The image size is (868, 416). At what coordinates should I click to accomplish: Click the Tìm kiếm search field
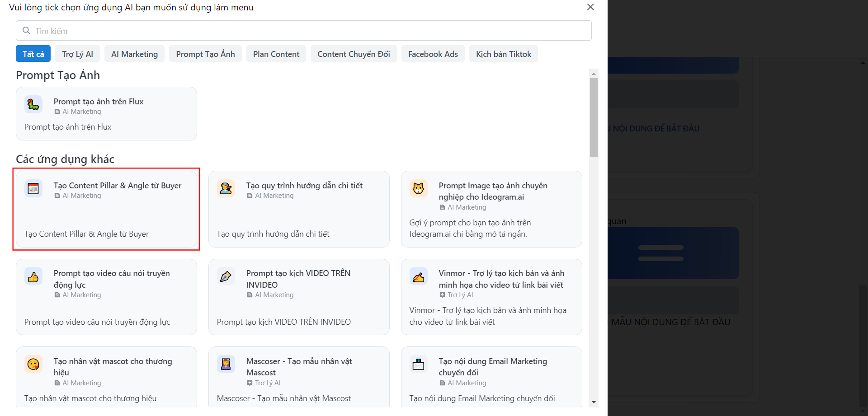[304, 31]
